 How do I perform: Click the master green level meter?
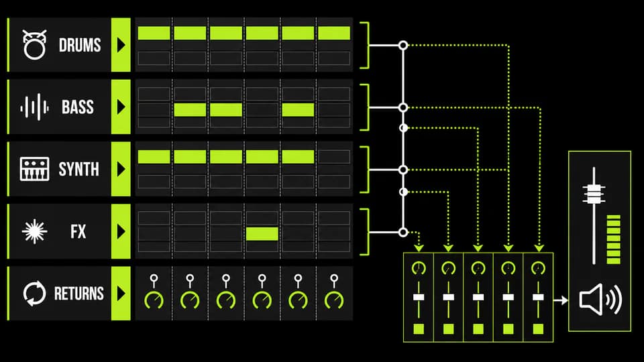pos(614,239)
